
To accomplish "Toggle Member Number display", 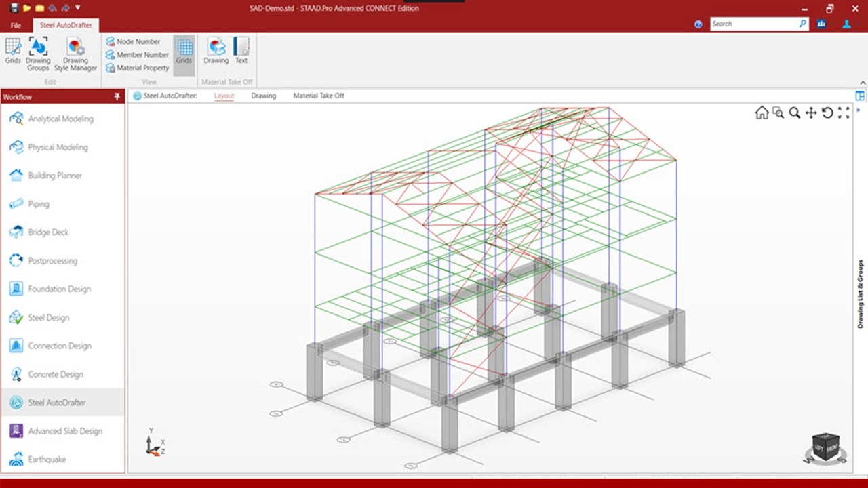I will click(137, 55).
